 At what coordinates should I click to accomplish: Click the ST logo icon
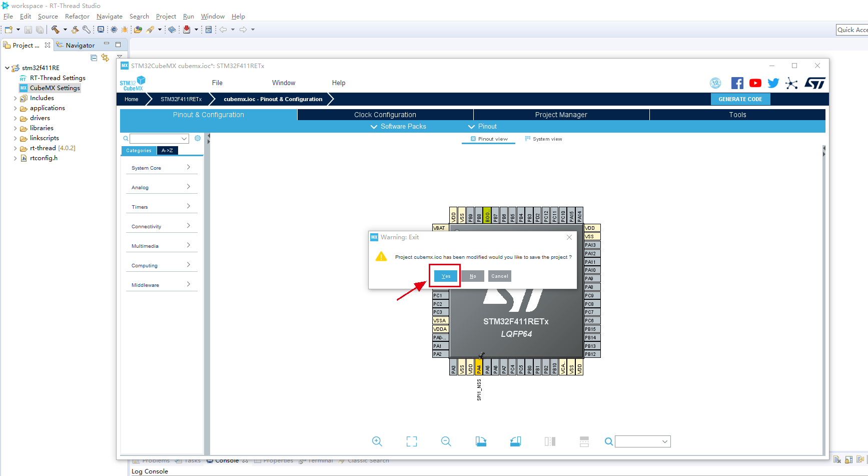815,83
